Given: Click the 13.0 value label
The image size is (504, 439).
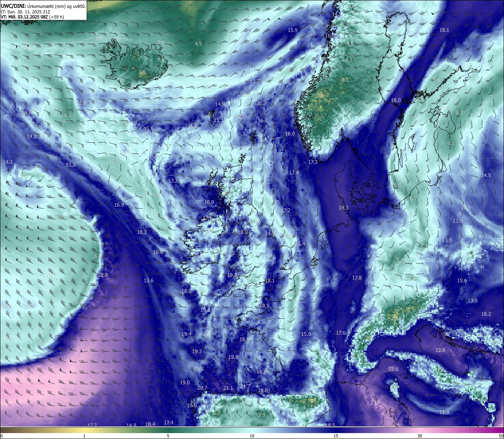Looking at the screenshot, I should click(472, 300).
